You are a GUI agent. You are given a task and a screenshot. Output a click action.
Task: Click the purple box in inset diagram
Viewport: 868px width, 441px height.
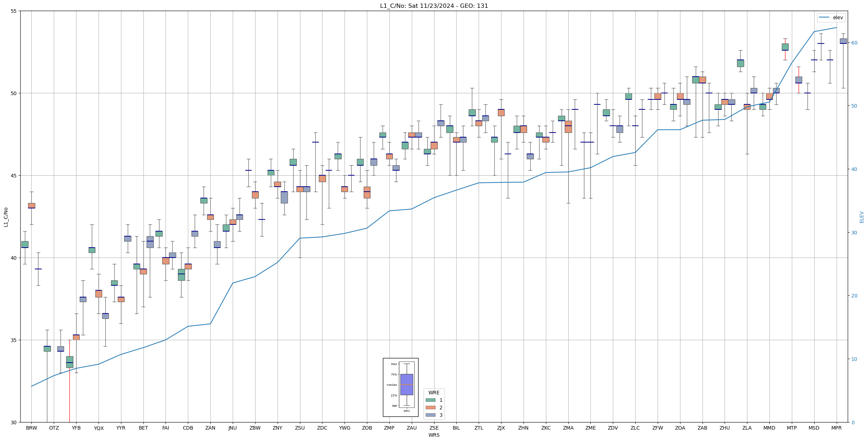coord(406,384)
